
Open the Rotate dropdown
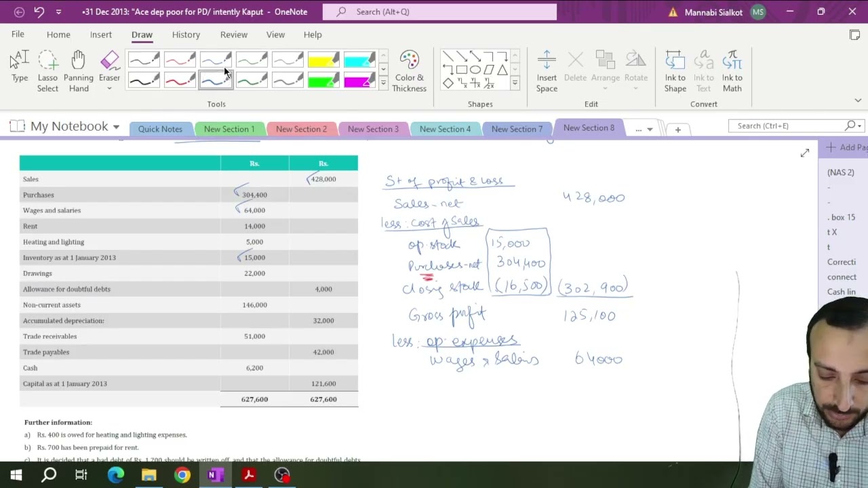636,71
